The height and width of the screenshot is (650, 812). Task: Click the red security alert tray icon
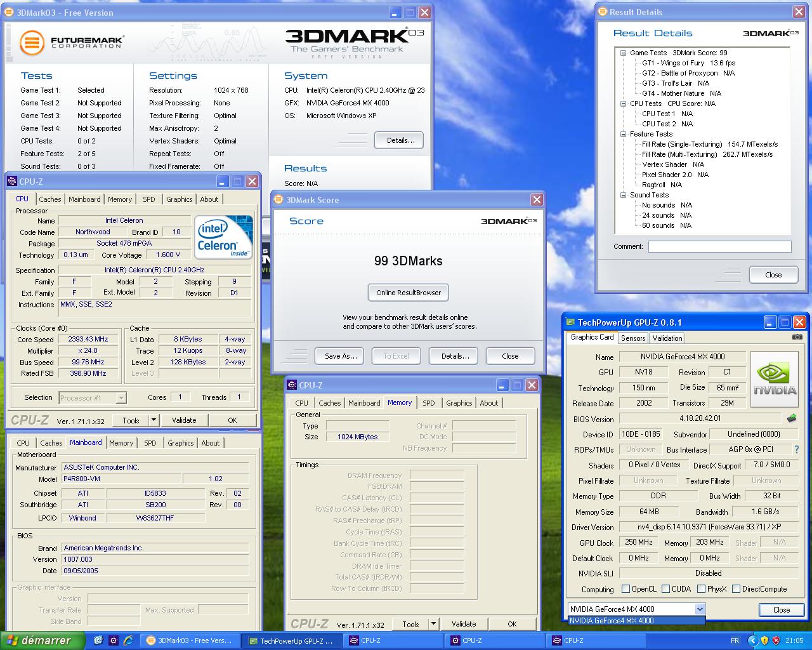pyautogui.click(x=776, y=640)
